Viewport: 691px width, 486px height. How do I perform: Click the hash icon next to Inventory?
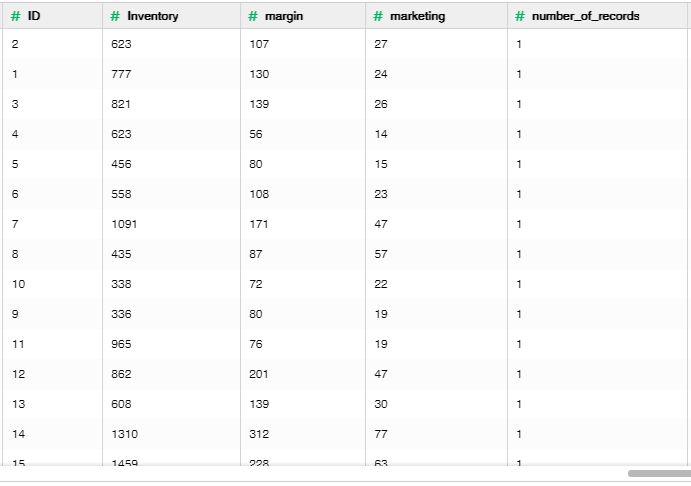pos(116,16)
